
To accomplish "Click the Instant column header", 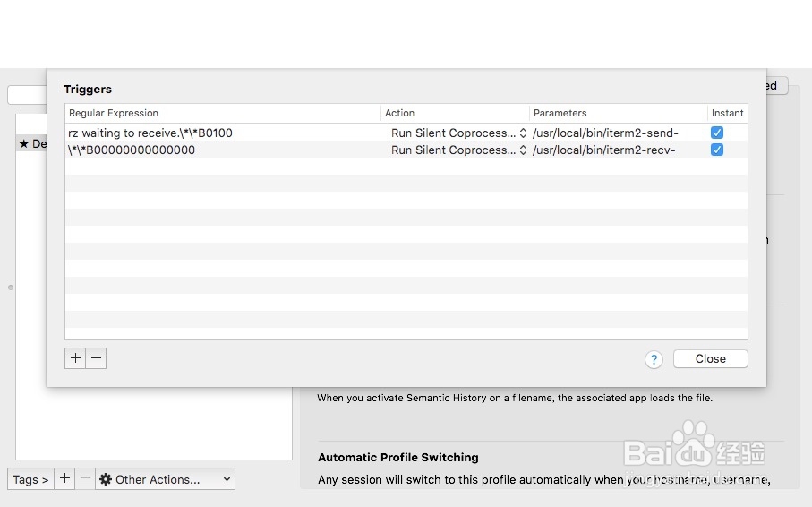I will click(727, 113).
